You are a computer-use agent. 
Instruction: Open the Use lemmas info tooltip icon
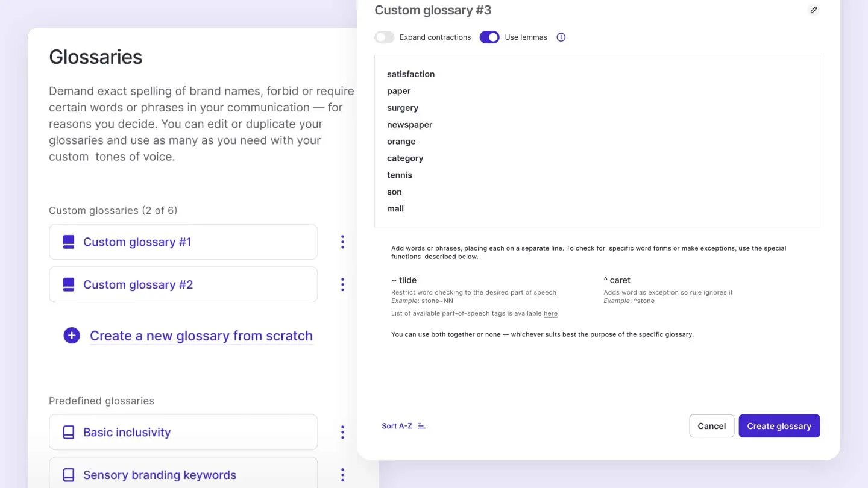coord(561,37)
